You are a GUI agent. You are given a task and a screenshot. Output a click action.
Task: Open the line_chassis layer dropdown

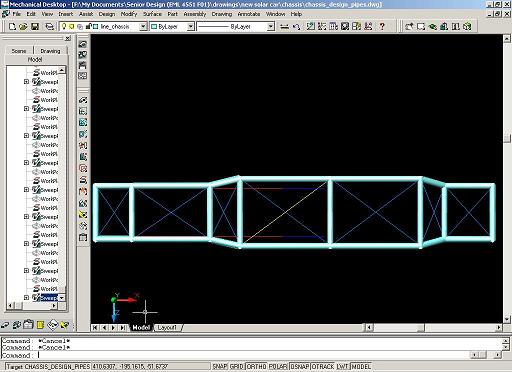(x=103, y=27)
